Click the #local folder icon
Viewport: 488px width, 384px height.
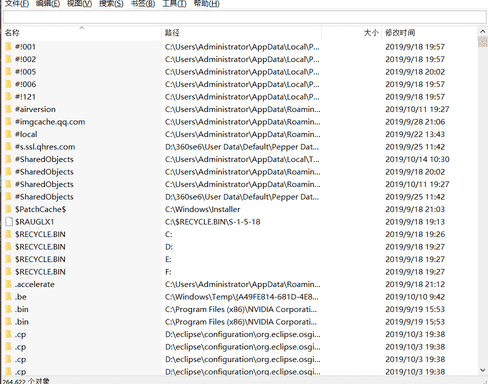[9, 134]
